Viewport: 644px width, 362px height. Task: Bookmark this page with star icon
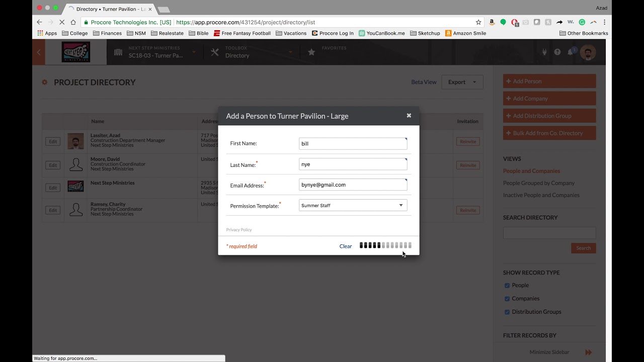pos(478,22)
